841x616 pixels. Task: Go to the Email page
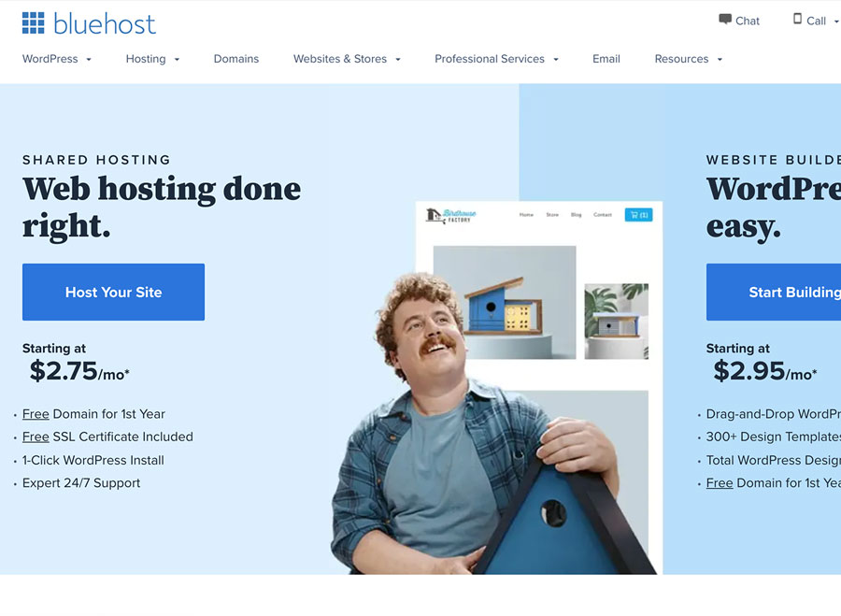(x=606, y=59)
